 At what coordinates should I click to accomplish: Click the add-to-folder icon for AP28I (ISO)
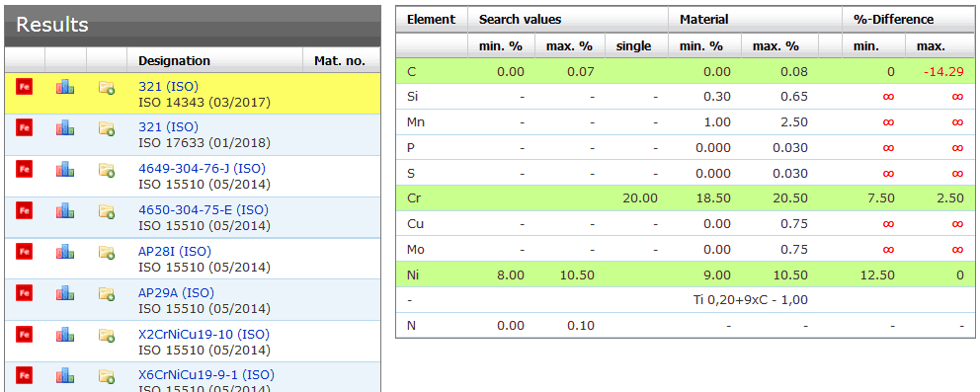click(x=107, y=253)
